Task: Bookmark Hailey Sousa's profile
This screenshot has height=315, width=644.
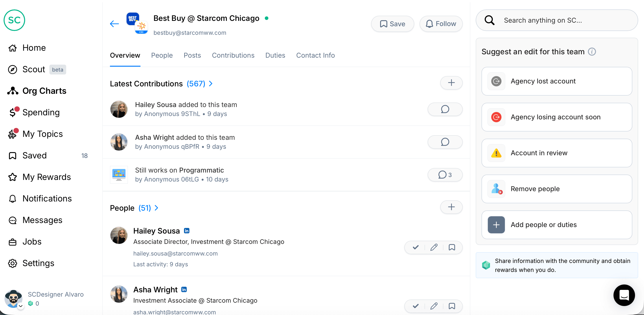Action: point(452,247)
